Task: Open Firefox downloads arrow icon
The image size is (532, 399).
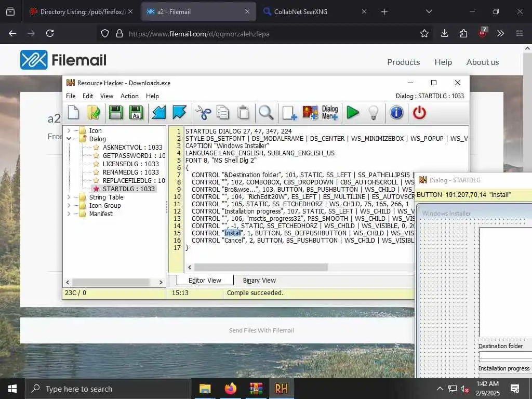Action: (445, 33)
